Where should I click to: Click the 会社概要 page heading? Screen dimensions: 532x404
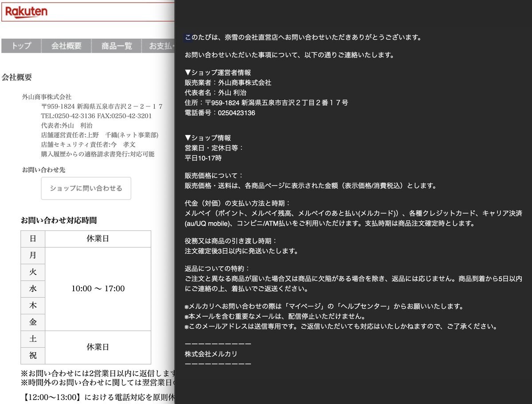pos(17,77)
